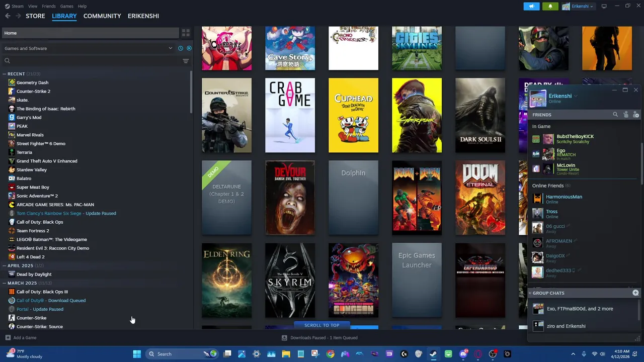Open the Elden Ring cover
The width and height of the screenshot is (644, 362).
[226, 281]
